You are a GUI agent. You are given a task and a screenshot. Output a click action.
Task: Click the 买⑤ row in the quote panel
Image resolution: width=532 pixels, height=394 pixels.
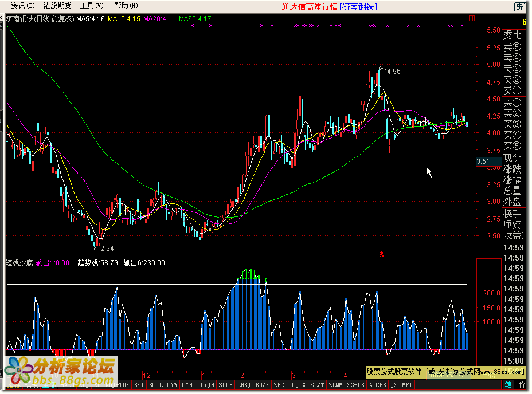click(x=513, y=146)
